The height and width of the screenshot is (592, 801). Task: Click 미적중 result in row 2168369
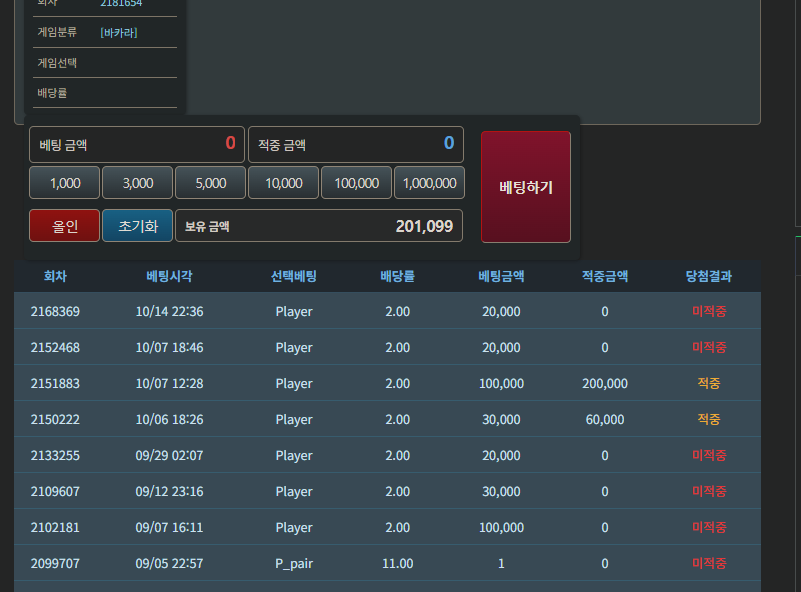(x=709, y=311)
